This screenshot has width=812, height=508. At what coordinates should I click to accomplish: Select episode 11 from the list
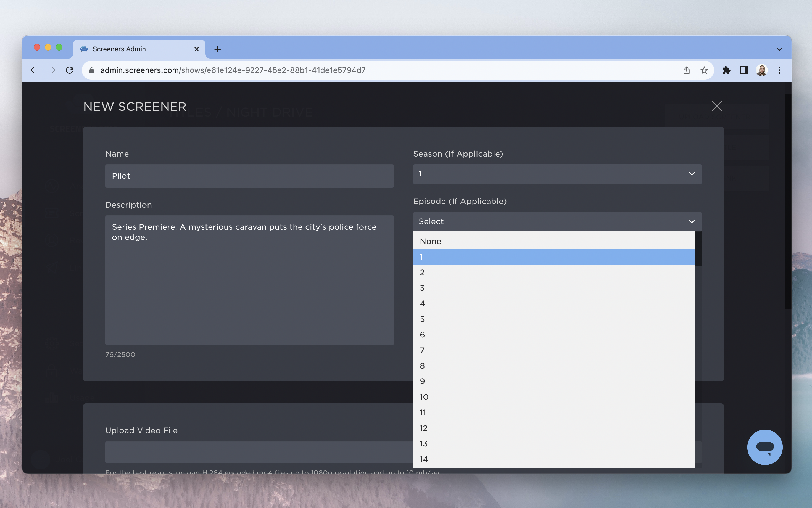point(553,412)
